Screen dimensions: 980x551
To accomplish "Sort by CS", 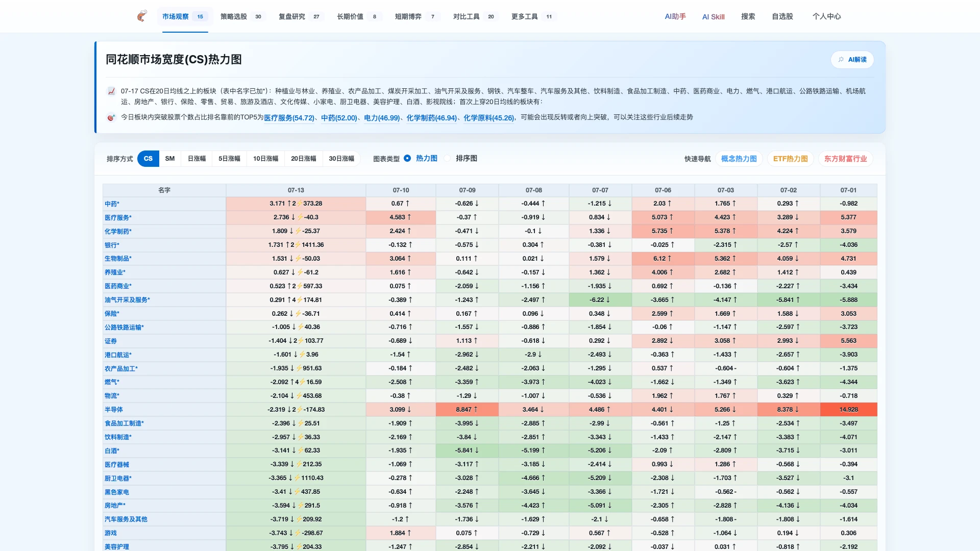I will (148, 159).
